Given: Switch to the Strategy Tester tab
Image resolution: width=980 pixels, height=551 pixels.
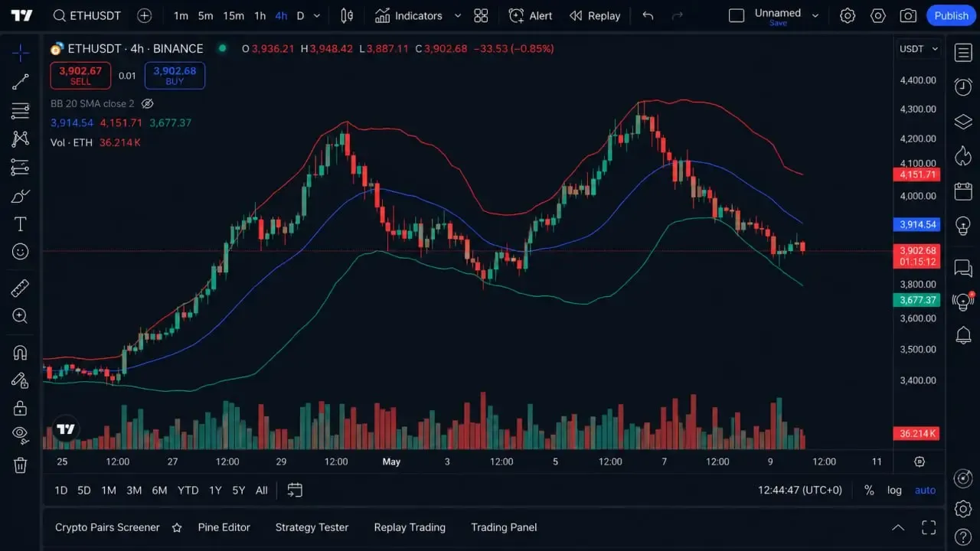Looking at the screenshot, I should [x=312, y=527].
